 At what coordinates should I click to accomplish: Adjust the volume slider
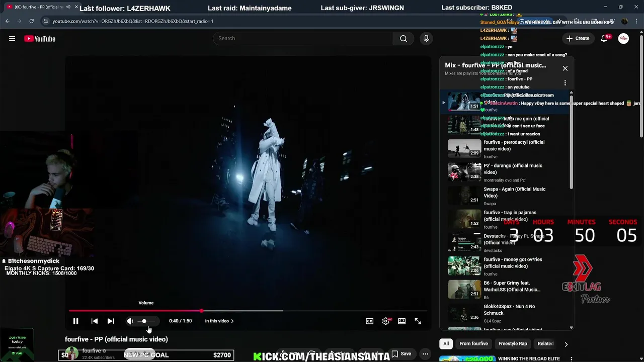[x=146, y=321]
